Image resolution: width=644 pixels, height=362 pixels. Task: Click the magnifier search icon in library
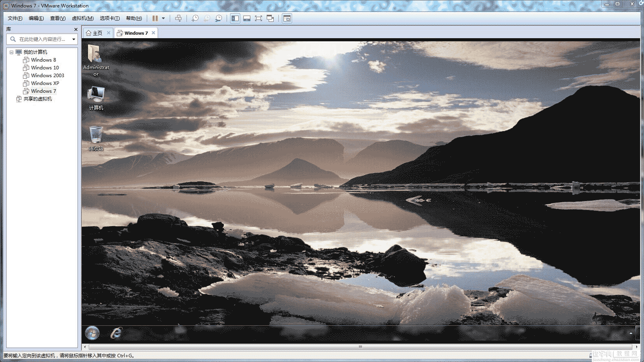point(13,39)
